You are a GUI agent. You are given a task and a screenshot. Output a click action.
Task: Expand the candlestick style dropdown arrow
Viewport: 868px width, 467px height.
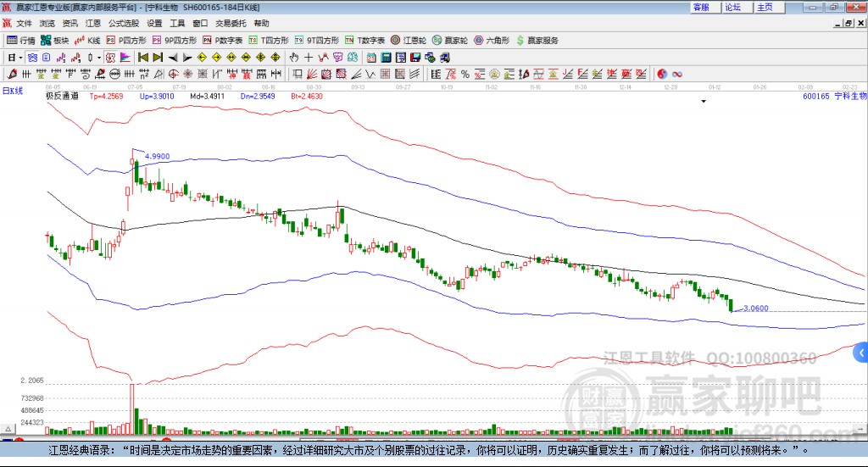(x=99, y=58)
